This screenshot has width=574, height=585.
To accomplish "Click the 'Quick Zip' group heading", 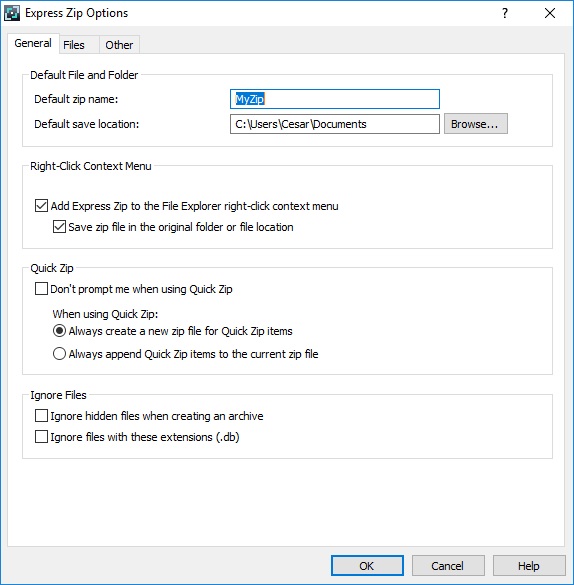I will (52, 268).
